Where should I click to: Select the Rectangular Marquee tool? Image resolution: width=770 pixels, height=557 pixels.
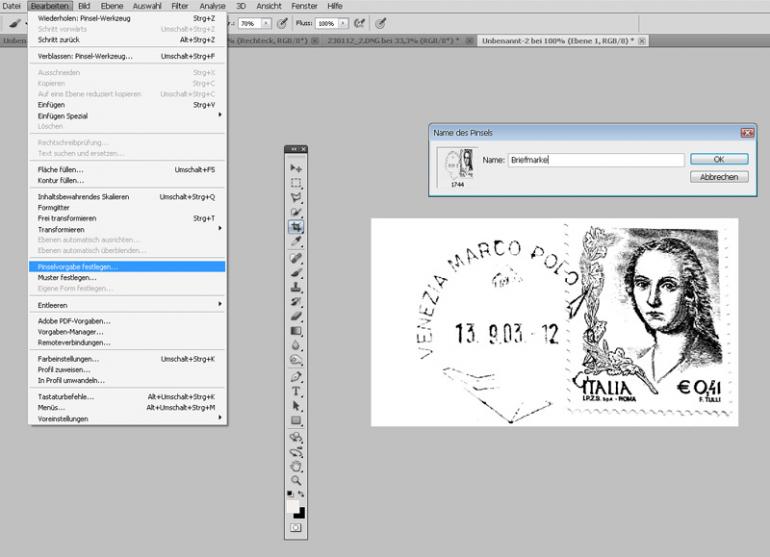point(296,183)
